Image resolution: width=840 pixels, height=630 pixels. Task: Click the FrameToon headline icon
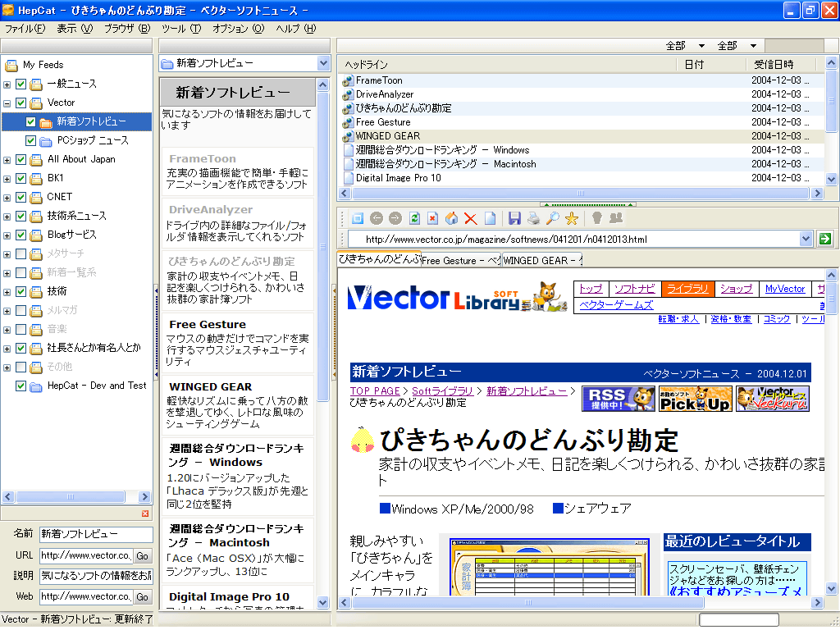point(348,80)
